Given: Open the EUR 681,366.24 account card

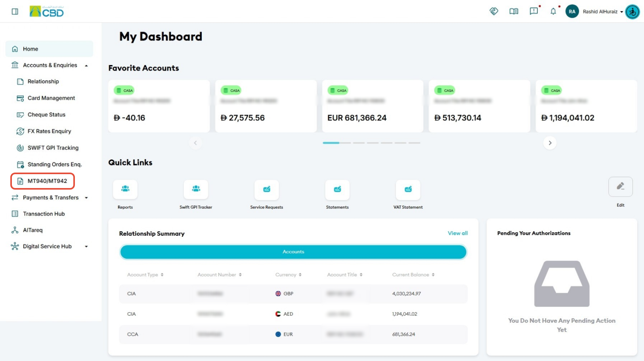Looking at the screenshot, I should click(x=373, y=106).
